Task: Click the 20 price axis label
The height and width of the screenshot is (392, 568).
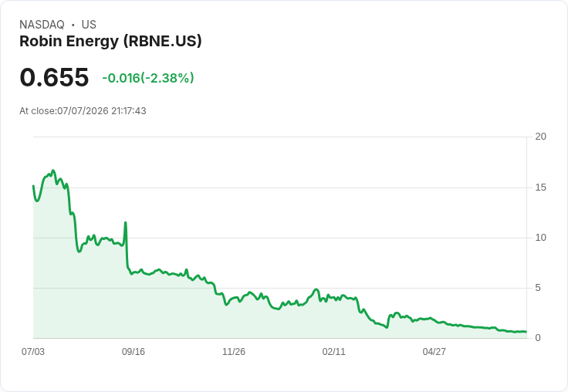Action: [540, 137]
